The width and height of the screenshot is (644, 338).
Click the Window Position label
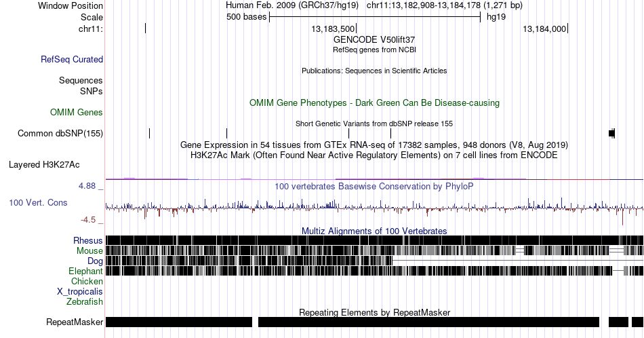[x=71, y=5]
